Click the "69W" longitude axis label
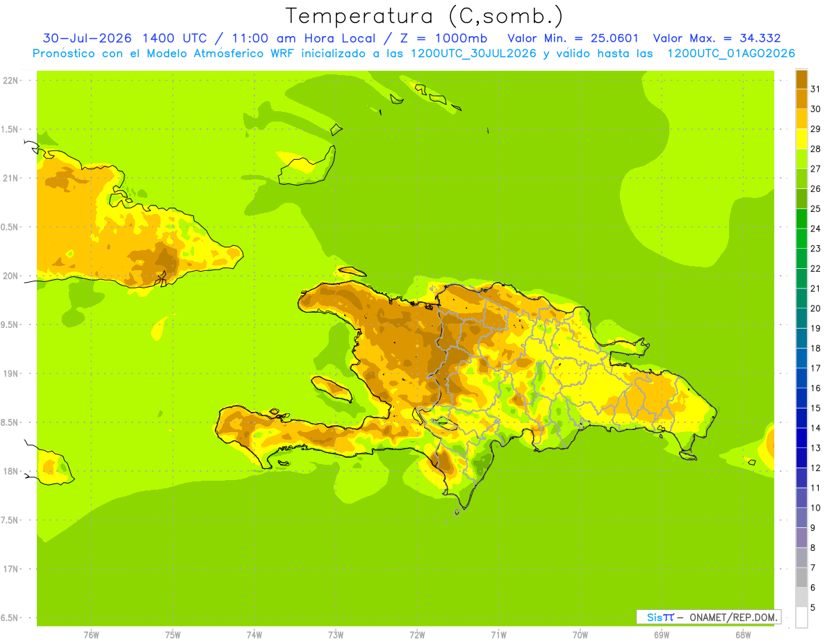Image resolution: width=834 pixels, height=644 pixels. point(662,634)
